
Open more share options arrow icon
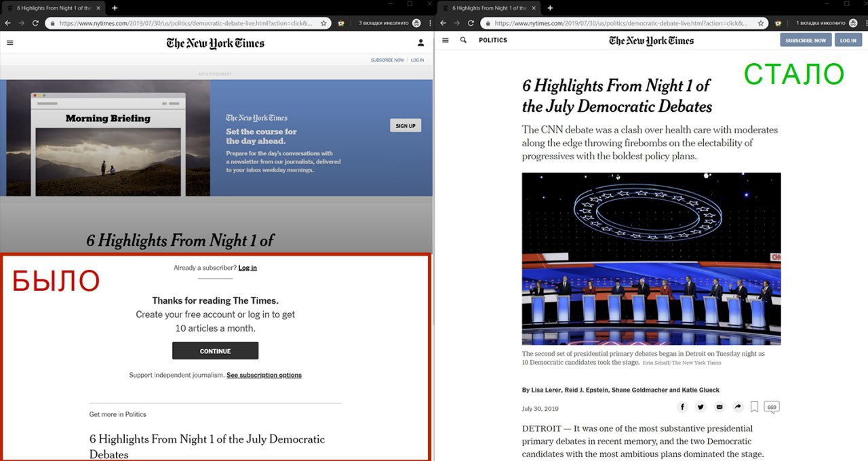(737, 407)
